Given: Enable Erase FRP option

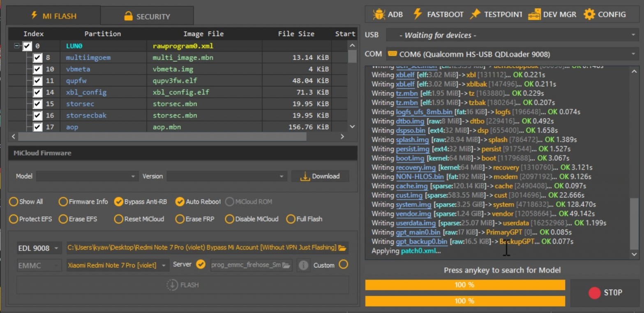Looking at the screenshot, I should pos(180,219).
